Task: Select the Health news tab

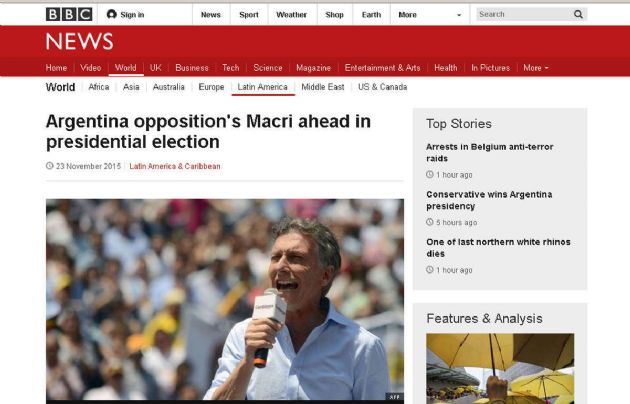Action: pos(446,68)
